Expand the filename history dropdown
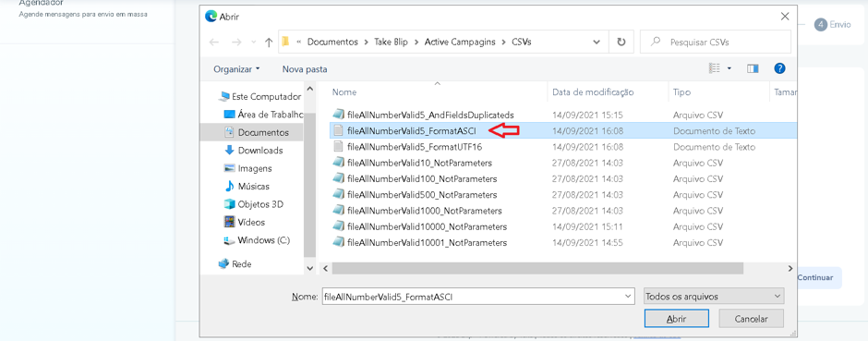Viewport: 868px width, 341px height. click(x=628, y=297)
